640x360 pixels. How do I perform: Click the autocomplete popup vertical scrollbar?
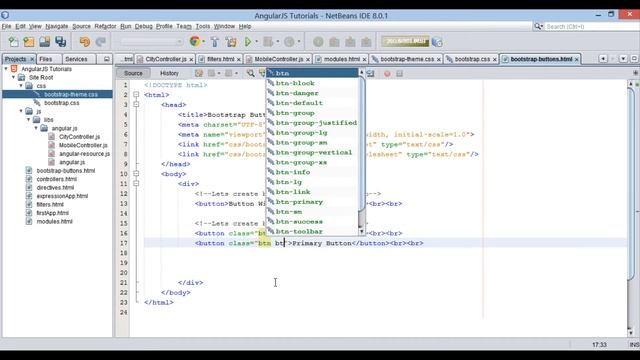click(x=361, y=152)
